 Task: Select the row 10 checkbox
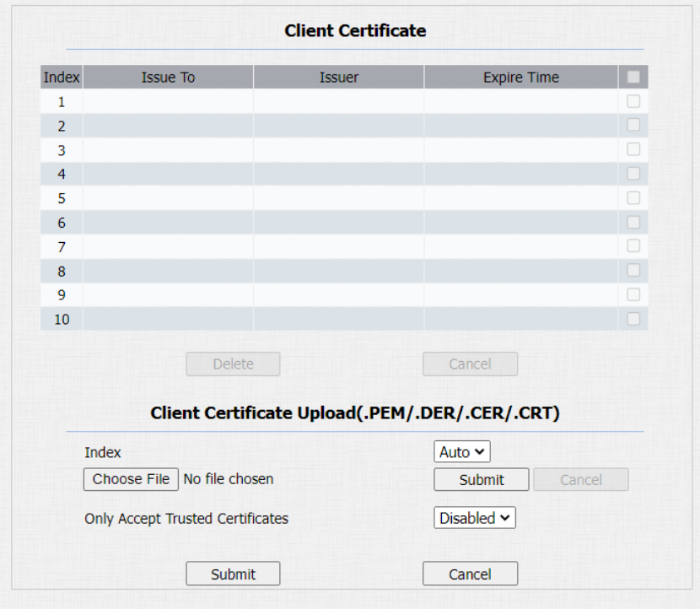click(633, 319)
